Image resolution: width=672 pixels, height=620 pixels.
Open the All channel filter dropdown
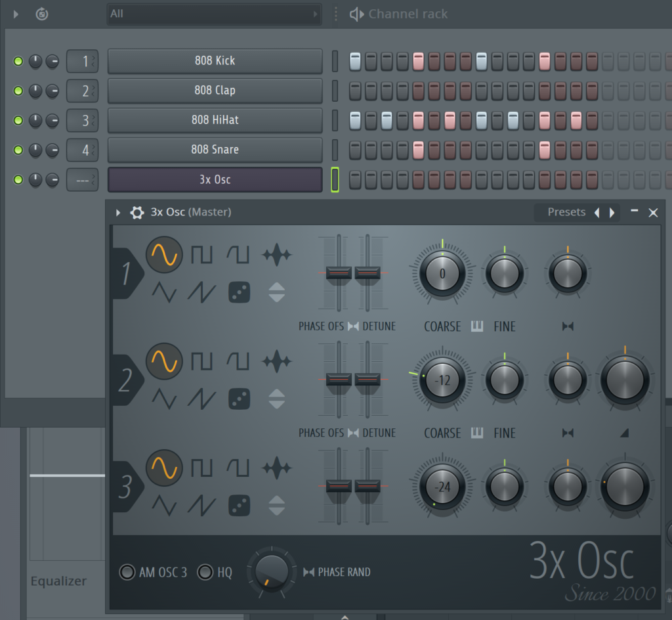(214, 14)
